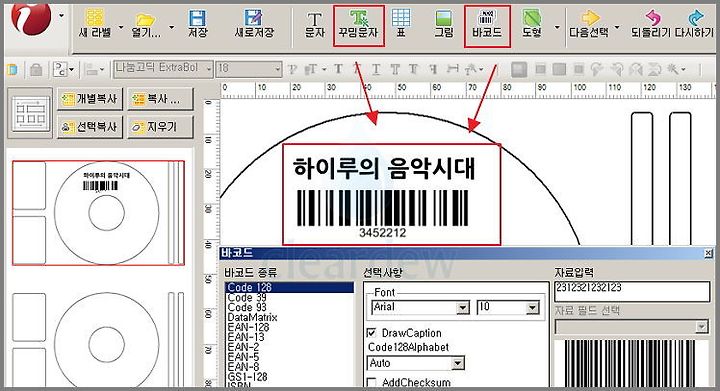Click the 선택복사 button
The width and height of the screenshot is (720, 391).
(x=90, y=127)
